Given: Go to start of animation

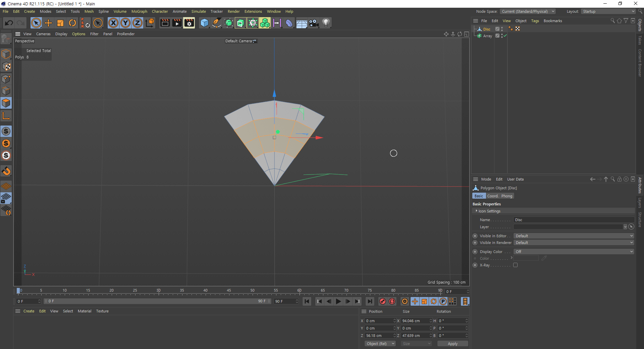Looking at the screenshot, I should coord(307,301).
